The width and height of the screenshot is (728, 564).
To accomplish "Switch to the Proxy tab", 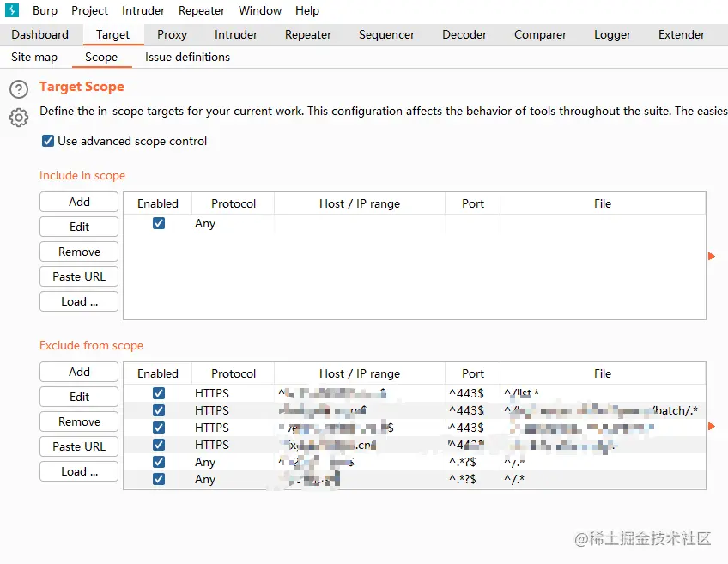I will coord(172,35).
